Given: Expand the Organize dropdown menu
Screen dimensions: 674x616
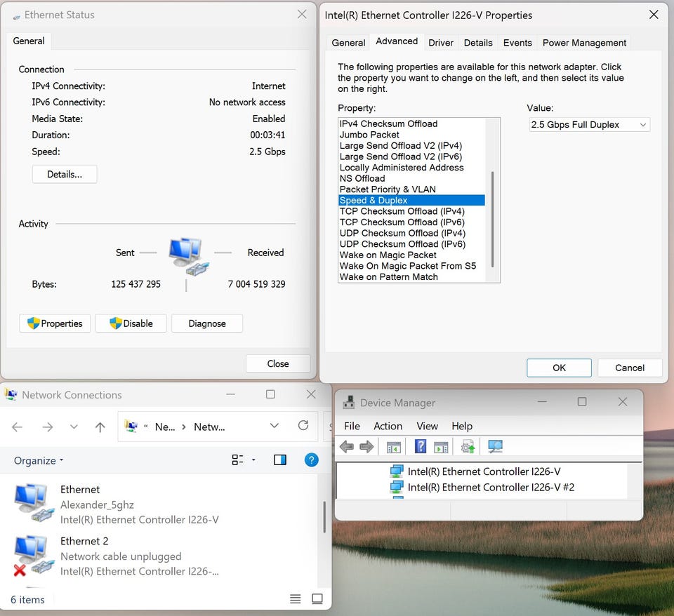Looking at the screenshot, I should tap(39, 461).
